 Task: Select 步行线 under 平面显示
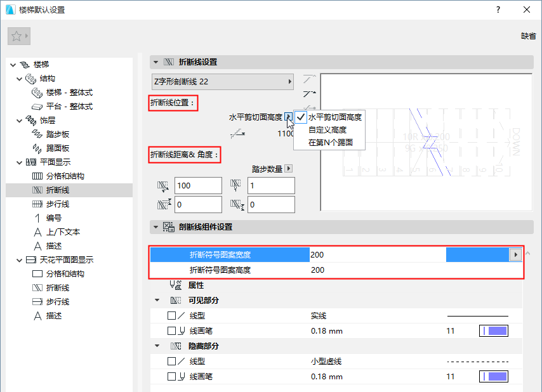tap(58, 204)
